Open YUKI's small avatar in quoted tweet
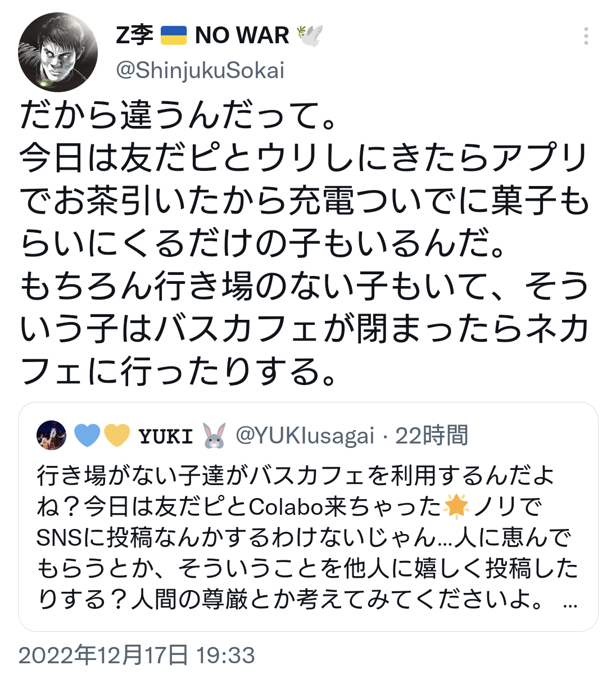The width and height of the screenshot is (616, 679). [x=51, y=435]
